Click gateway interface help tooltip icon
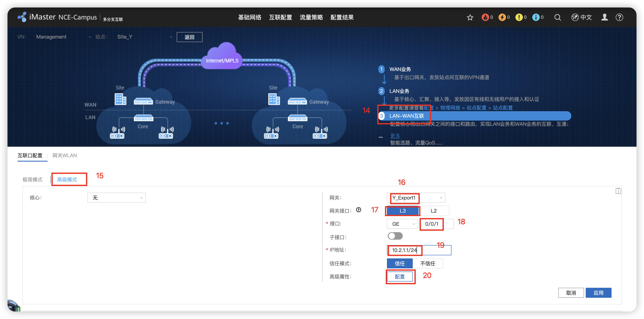The image size is (644, 319). tap(358, 210)
